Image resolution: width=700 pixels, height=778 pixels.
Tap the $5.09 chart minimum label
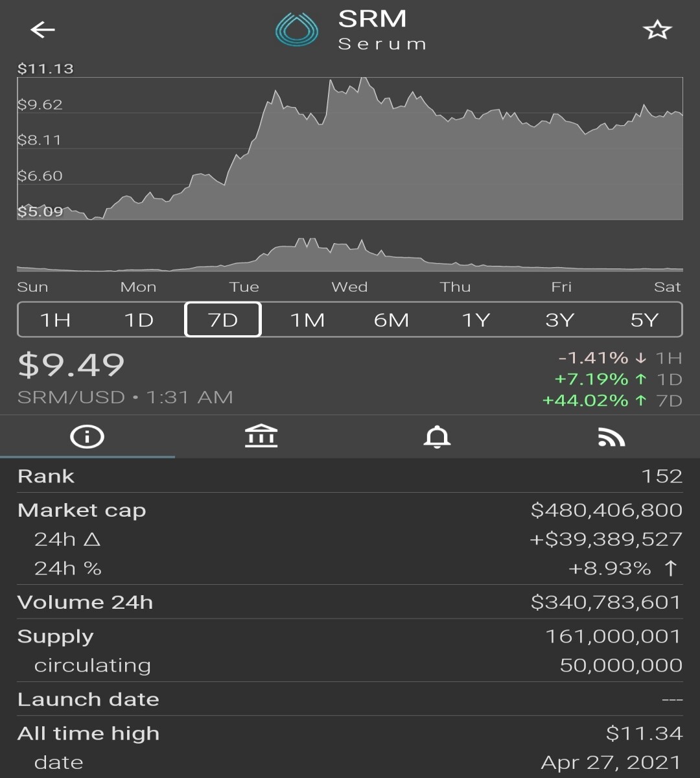click(x=40, y=211)
